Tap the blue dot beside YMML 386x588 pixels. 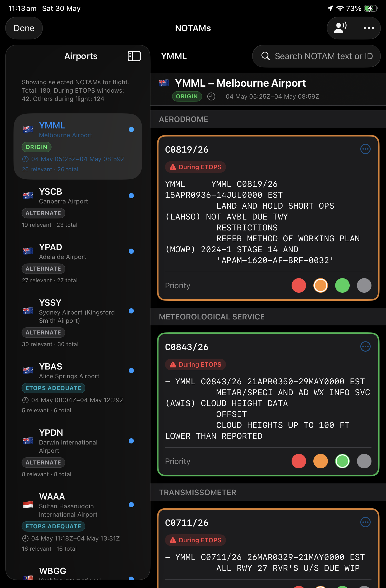pyautogui.click(x=131, y=129)
